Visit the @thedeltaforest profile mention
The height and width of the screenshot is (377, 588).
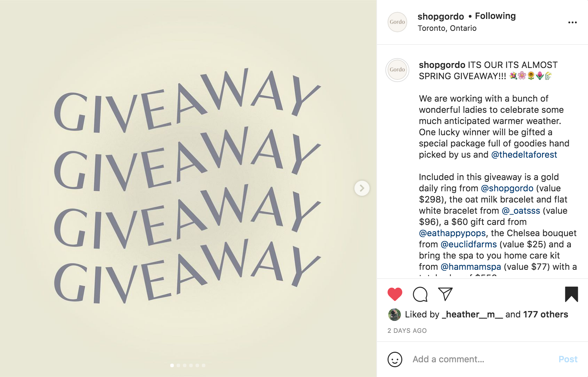(524, 155)
